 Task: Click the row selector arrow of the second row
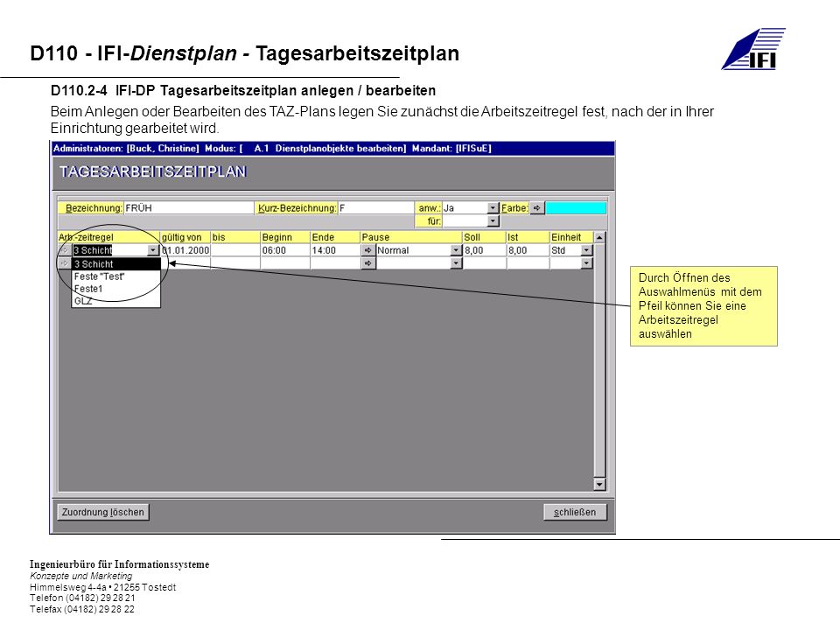tap(64, 263)
